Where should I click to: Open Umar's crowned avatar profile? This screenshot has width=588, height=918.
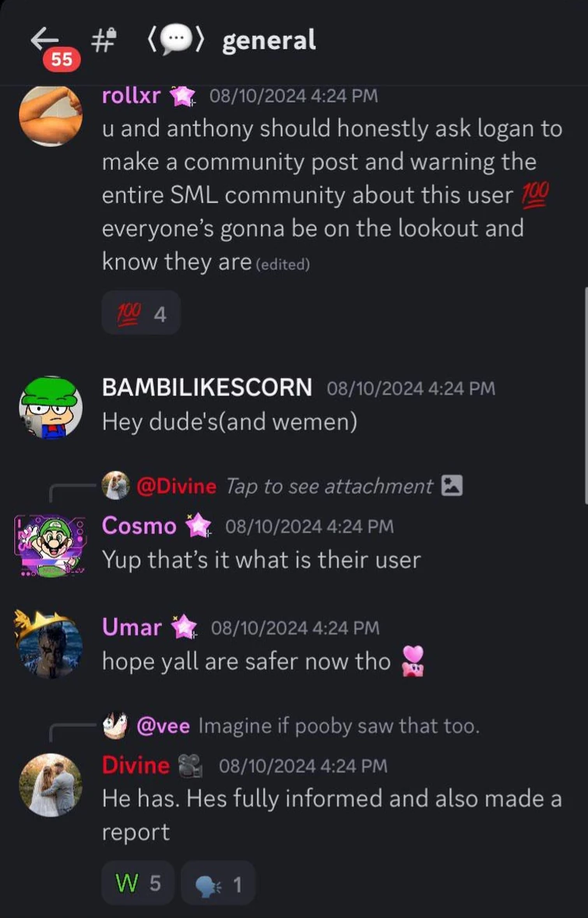coord(48,643)
